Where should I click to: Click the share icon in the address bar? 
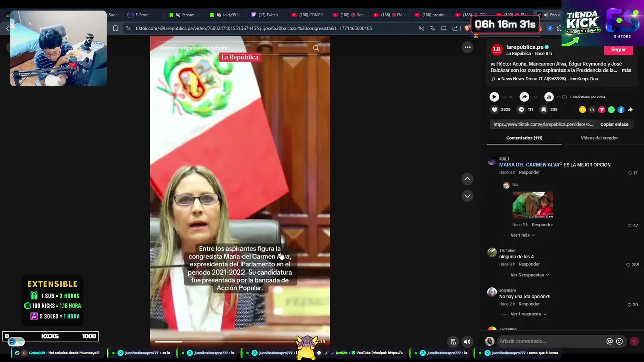point(455,28)
